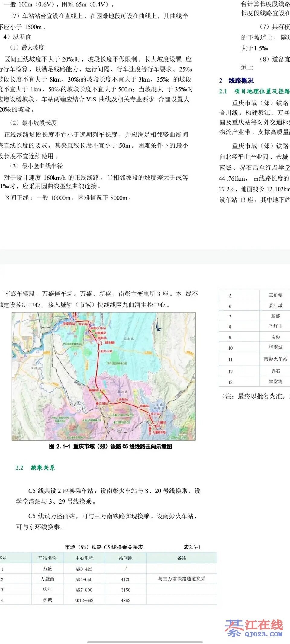Click the 中心里程 column header

(x=84, y=558)
